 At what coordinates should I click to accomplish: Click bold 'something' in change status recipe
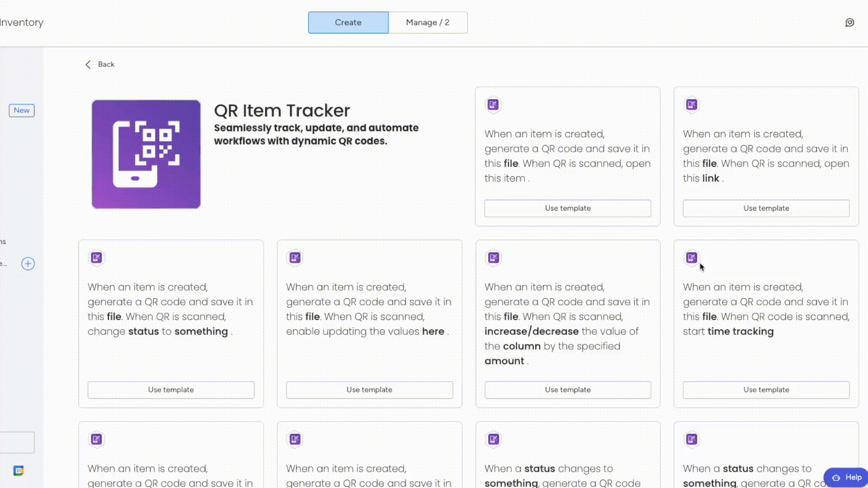point(201,332)
